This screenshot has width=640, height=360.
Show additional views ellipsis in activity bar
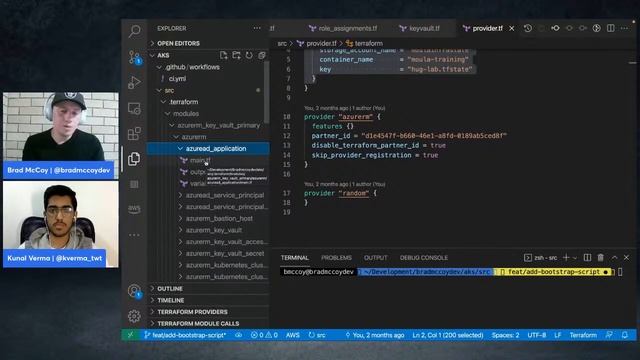click(134, 235)
